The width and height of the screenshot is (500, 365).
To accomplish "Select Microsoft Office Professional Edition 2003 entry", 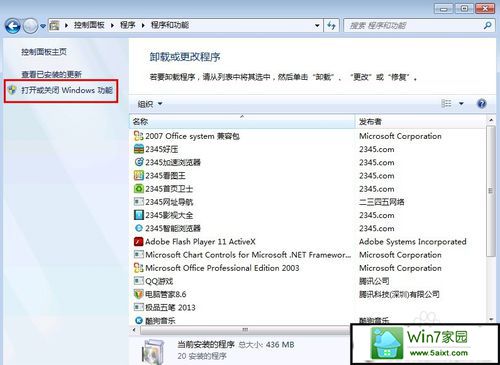I will (222, 268).
